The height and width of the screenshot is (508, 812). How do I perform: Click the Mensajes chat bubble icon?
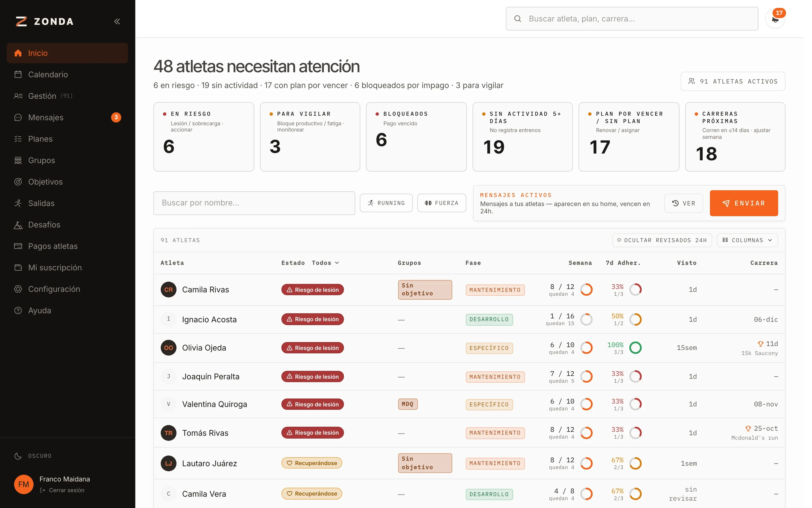pyautogui.click(x=18, y=117)
